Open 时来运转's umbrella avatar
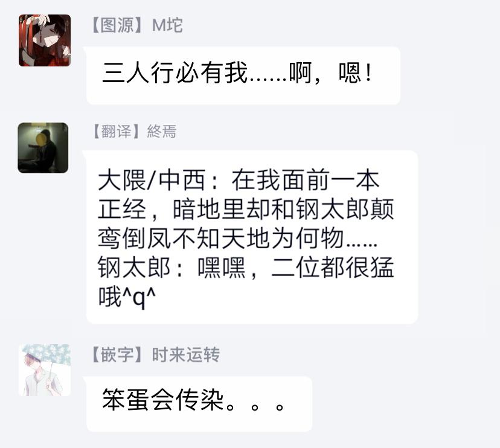500x448 pixels. pyautogui.click(x=45, y=370)
